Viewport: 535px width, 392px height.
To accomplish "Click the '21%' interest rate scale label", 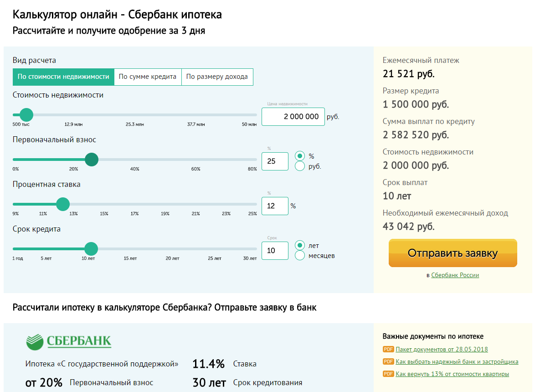I will point(196,214).
